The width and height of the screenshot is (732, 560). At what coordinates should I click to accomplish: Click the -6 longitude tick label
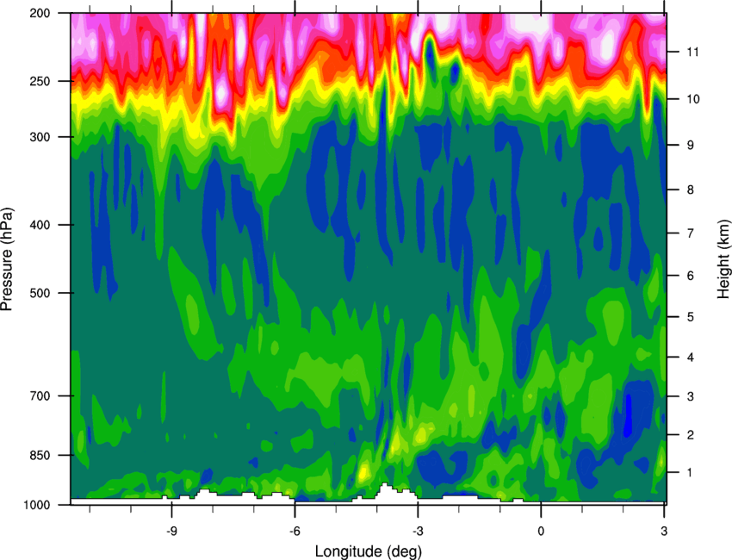(295, 531)
